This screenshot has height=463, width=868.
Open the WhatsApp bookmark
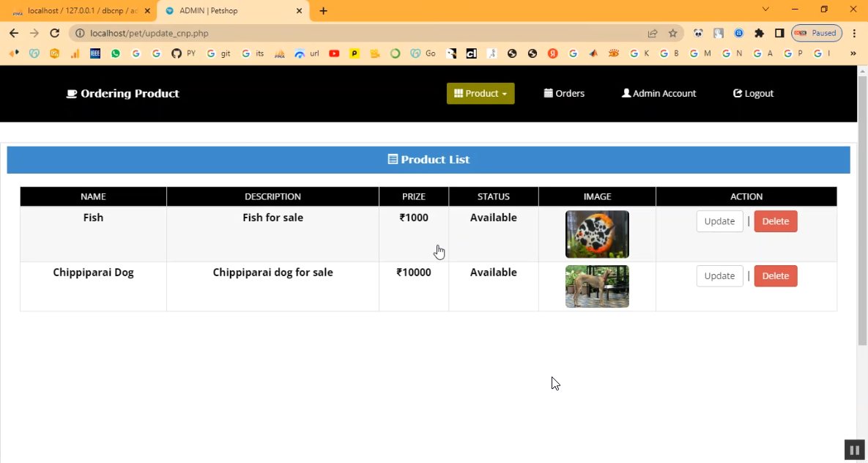coord(116,53)
